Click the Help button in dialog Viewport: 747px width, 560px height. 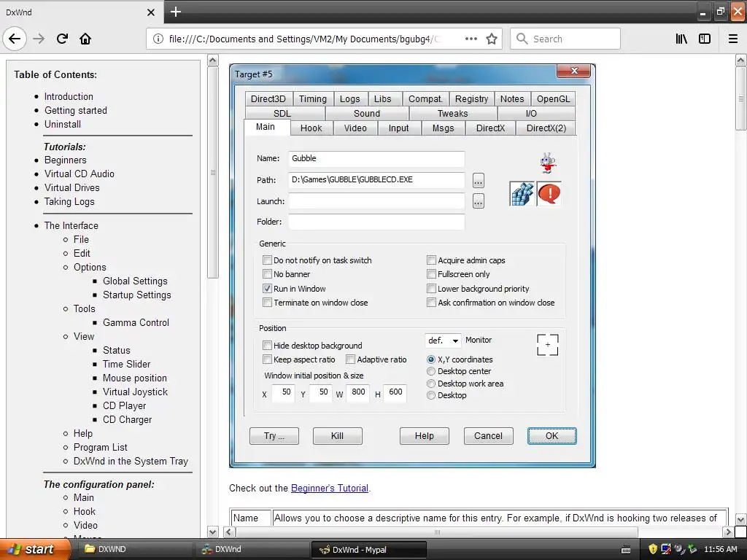coord(424,436)
